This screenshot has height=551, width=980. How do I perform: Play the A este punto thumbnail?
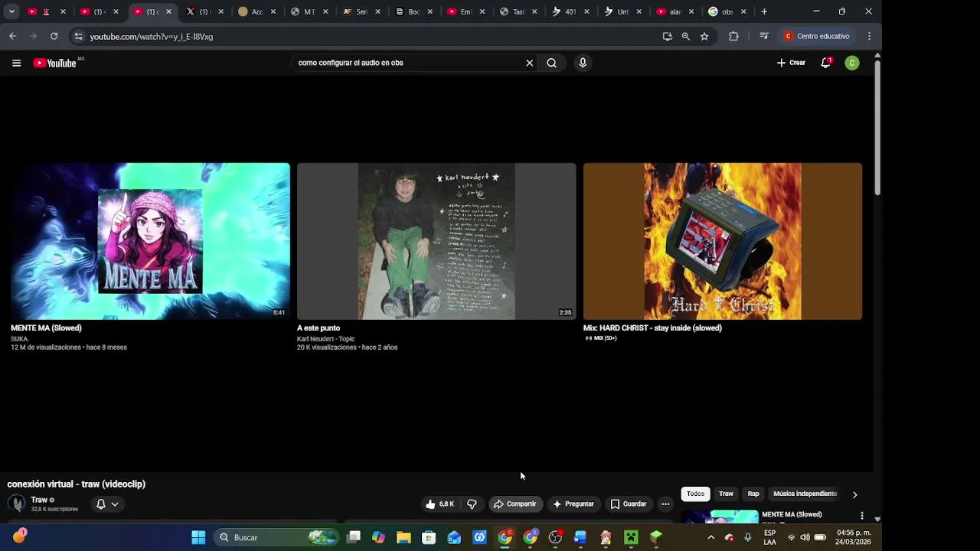(436, 241)
